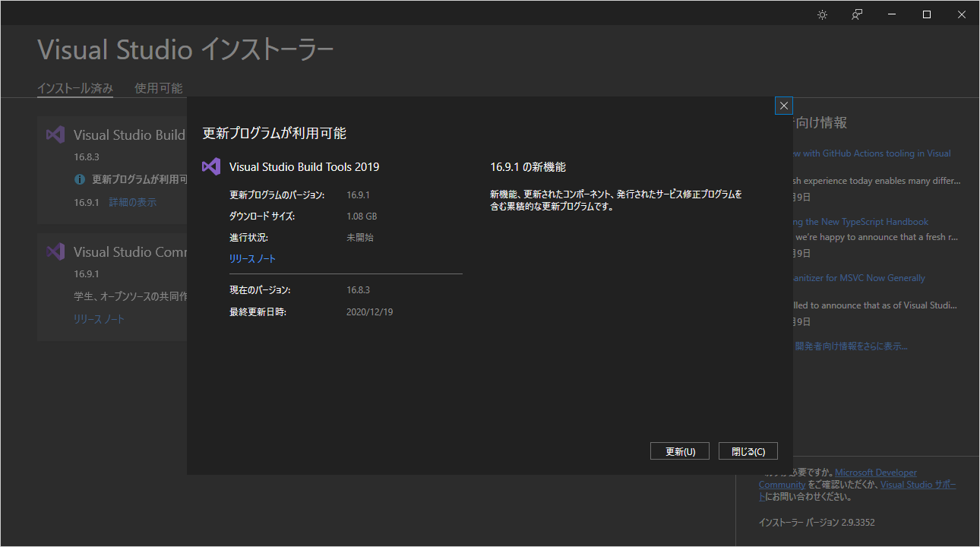Minimize the installer window

click(x=892, y=14)
